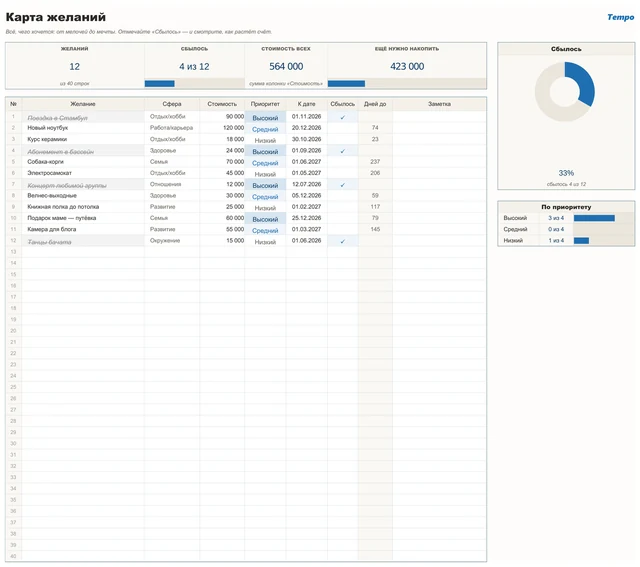Viewport: 640px width, 567px height.
Task: Select the 1 из 4 value for Низкий
Action: 556,241
